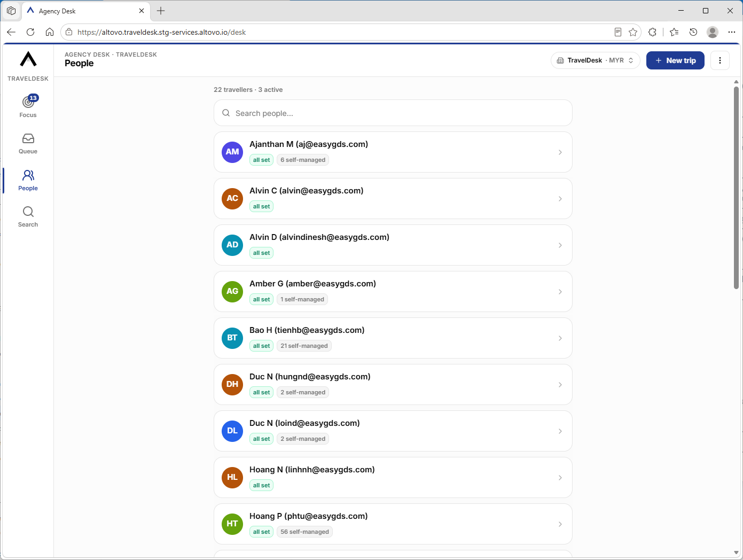743x560 pixels.
Task: Switch to the Agency Desk browser tab
Action: click(x=85, y=11)
